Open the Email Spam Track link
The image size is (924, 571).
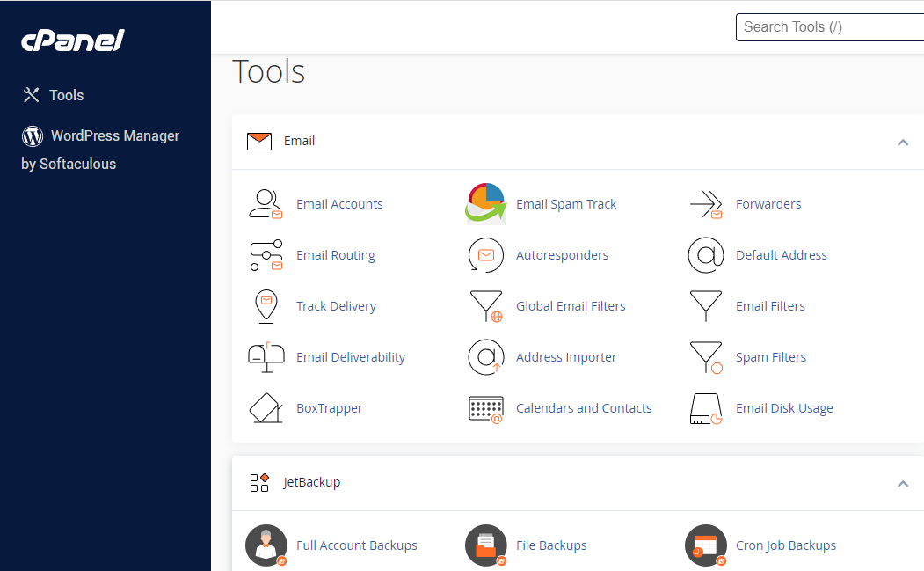tap(566, 204)
